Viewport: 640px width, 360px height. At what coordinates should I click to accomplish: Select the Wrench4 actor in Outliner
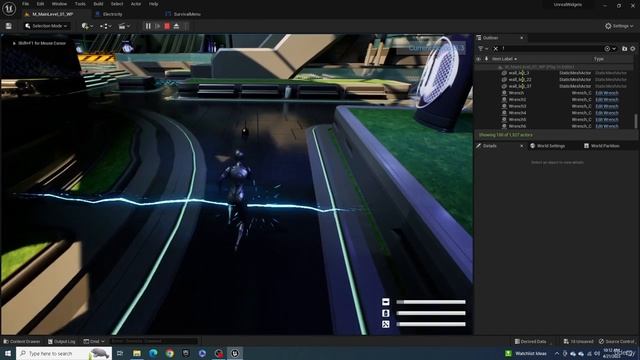pyautogui.click(x=554, y=113)
